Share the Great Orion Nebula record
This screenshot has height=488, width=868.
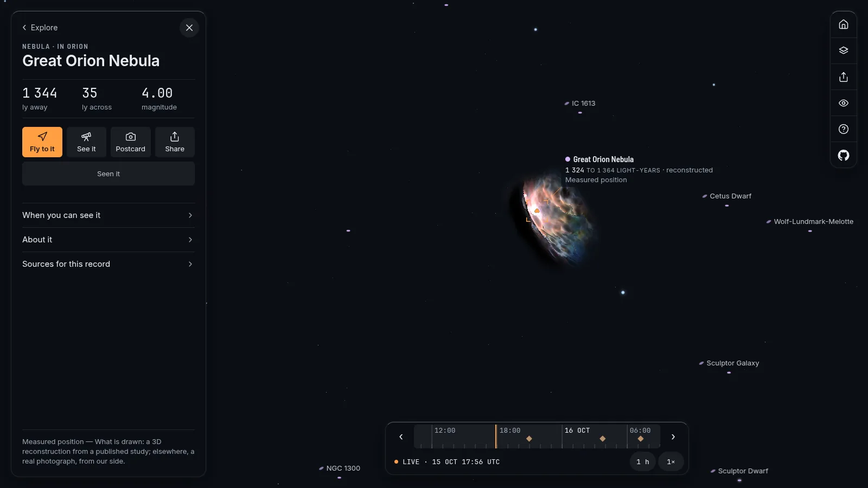[175, 142]
